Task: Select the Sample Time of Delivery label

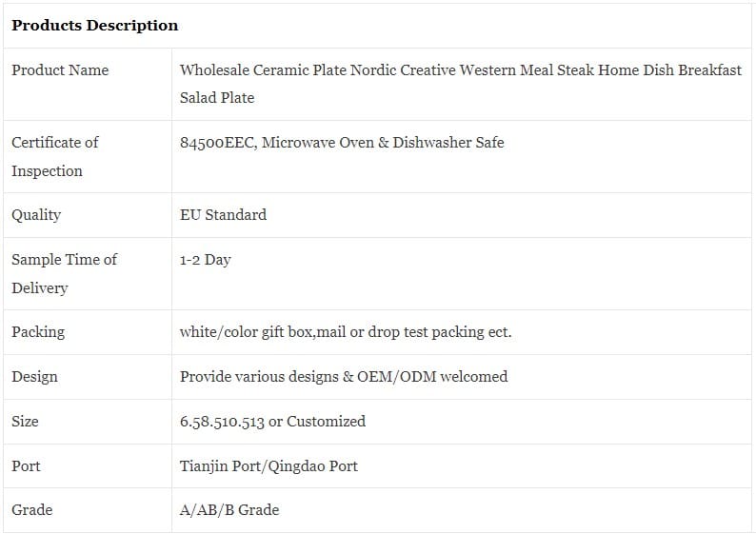Action: 64,273
